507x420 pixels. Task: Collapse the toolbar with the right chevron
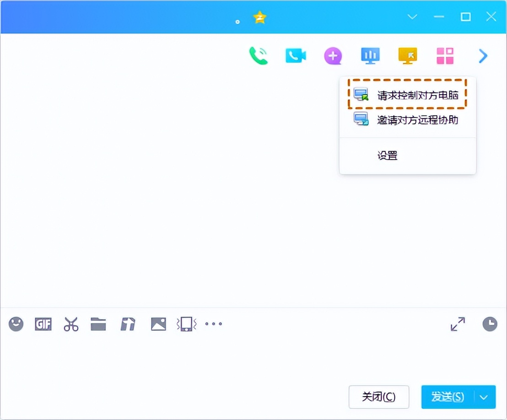[483, 56]
